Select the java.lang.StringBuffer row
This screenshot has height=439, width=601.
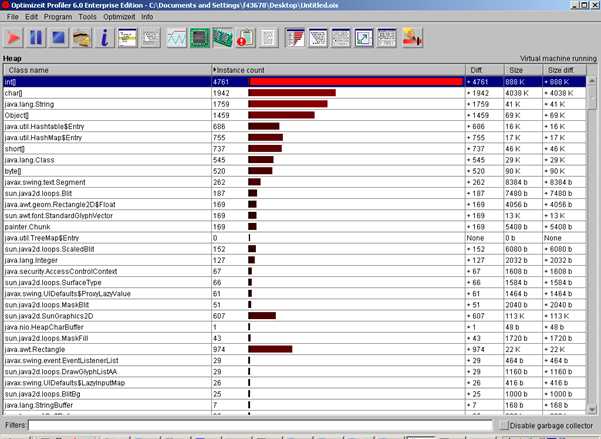coord(295,404)
